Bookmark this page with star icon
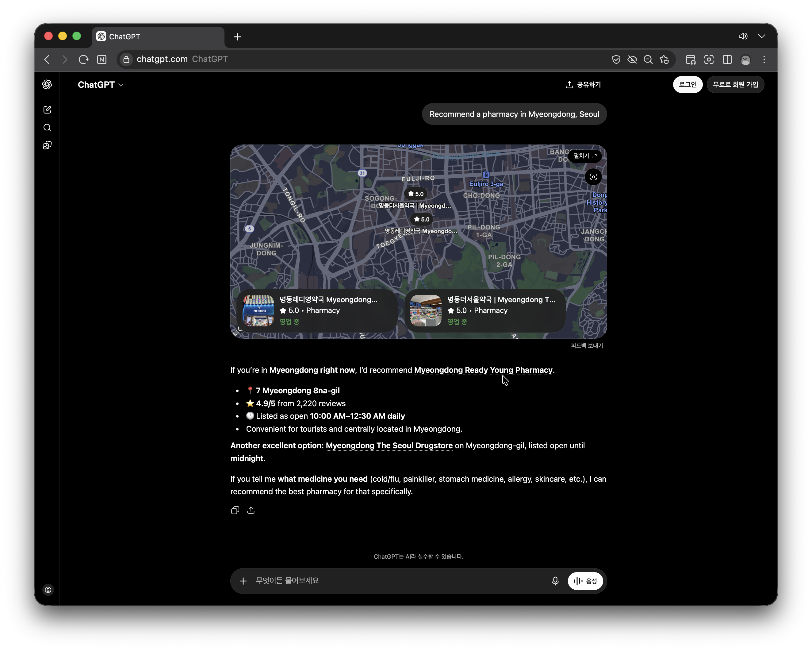The height and width of the screenshot is (651, 812). click(665, 60)
